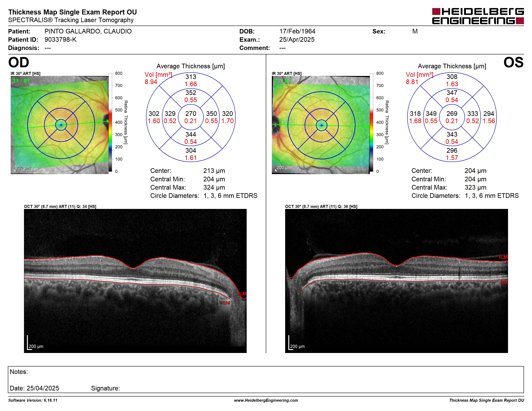Select OD Central Min value '204 µm'
The height and width of the screenshot is (411, 532).
214,179
